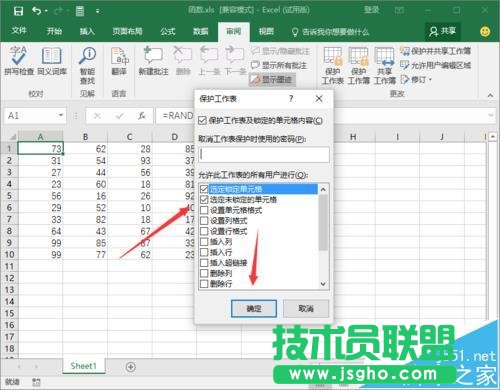This screenshot has height=390, width=500.
Task: Select the Sheet1 tab
Action: [83, 366]
